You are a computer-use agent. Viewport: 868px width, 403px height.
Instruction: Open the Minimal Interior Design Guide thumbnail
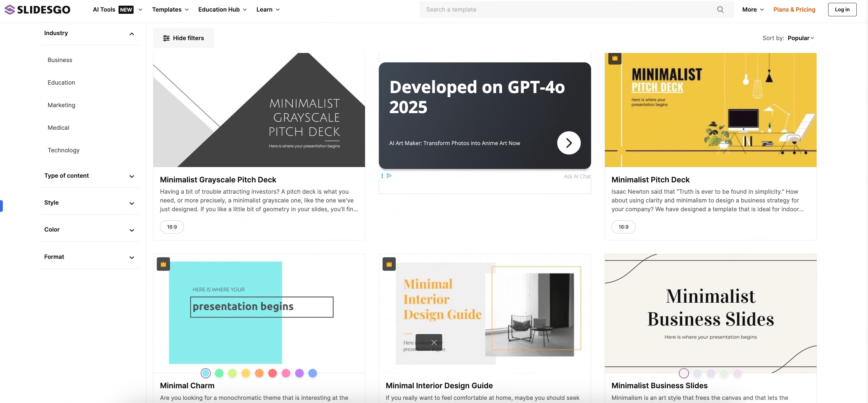click(485, 313)
